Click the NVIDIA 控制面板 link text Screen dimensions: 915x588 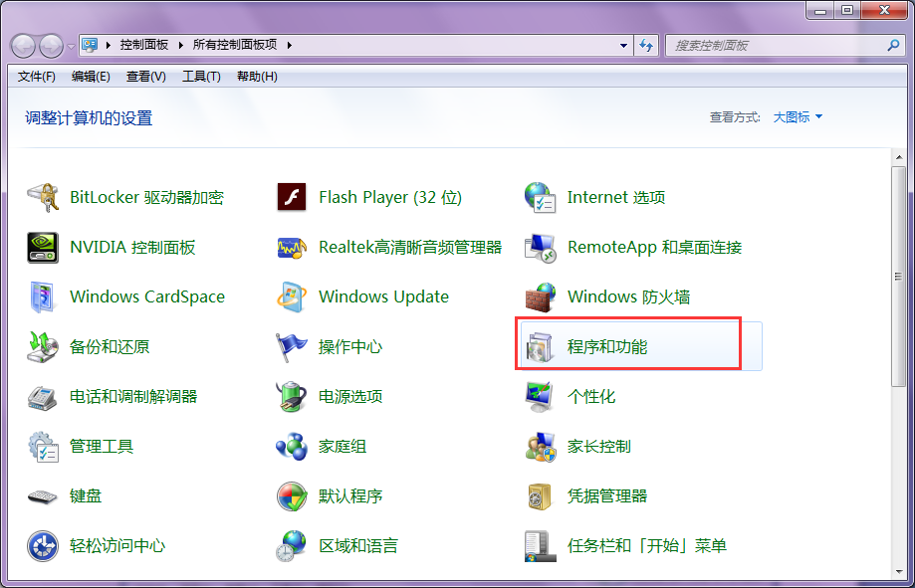(132, 248)
